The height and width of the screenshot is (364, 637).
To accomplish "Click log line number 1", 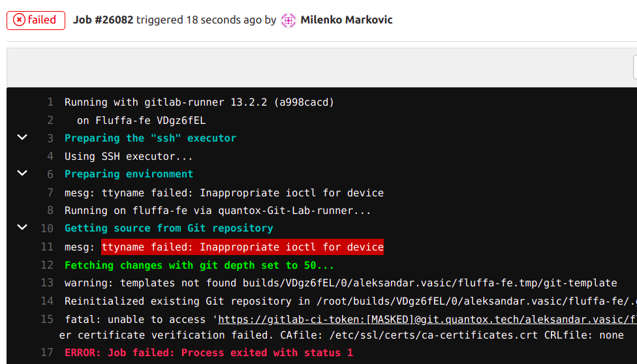I will pyautogui.click(x=50, y=102).
